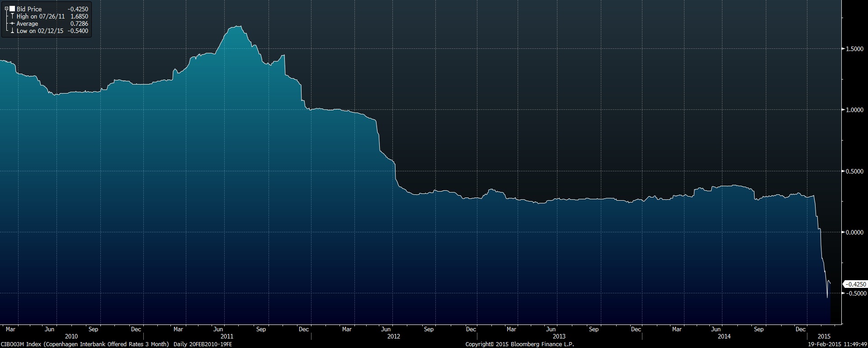This screenshot has width=868, height=348.
Task: Click the 2015 year label on x-axis
Action: click(824, 336)
